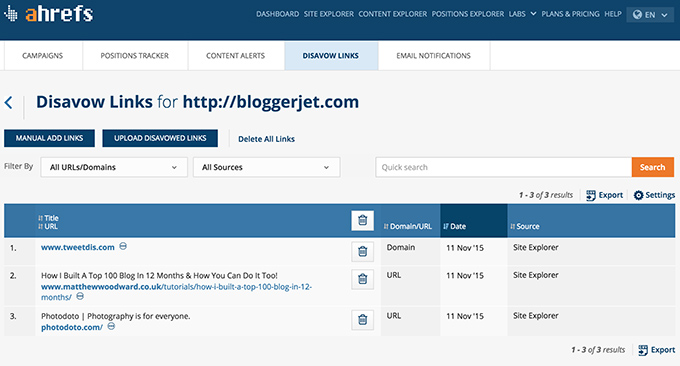Focus the Quick search input field
Screen dimensions: 680x366
pyautogui.click(x=503, y=167)
